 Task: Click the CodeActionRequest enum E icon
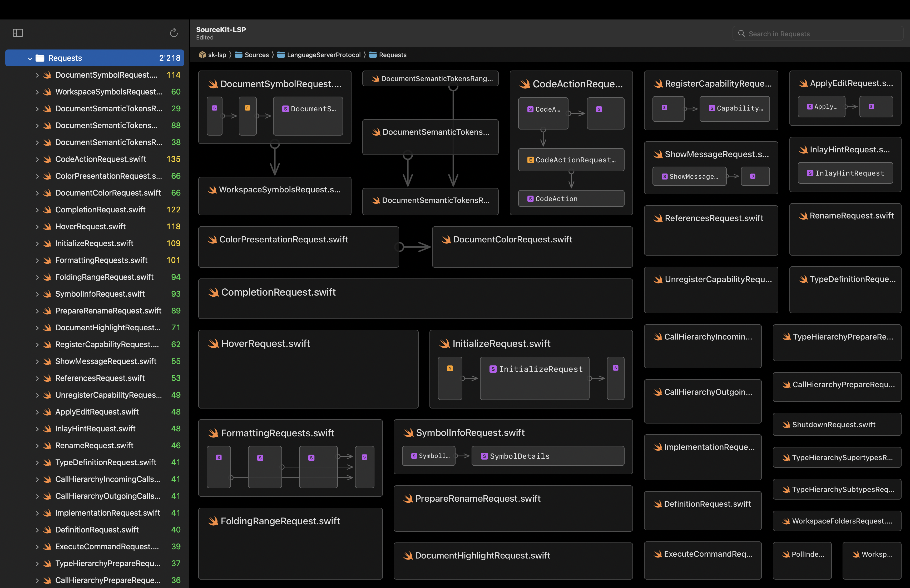tap(530, 160)
